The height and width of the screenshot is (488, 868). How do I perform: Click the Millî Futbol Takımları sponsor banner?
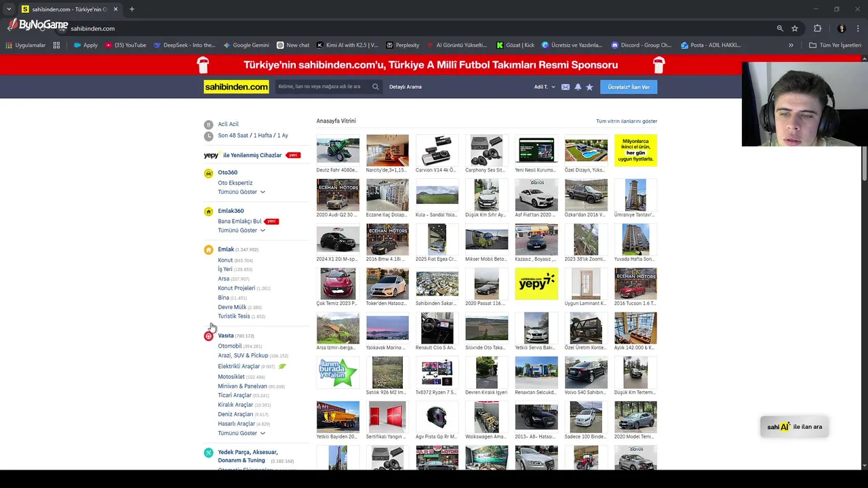(x=431, y=65)
